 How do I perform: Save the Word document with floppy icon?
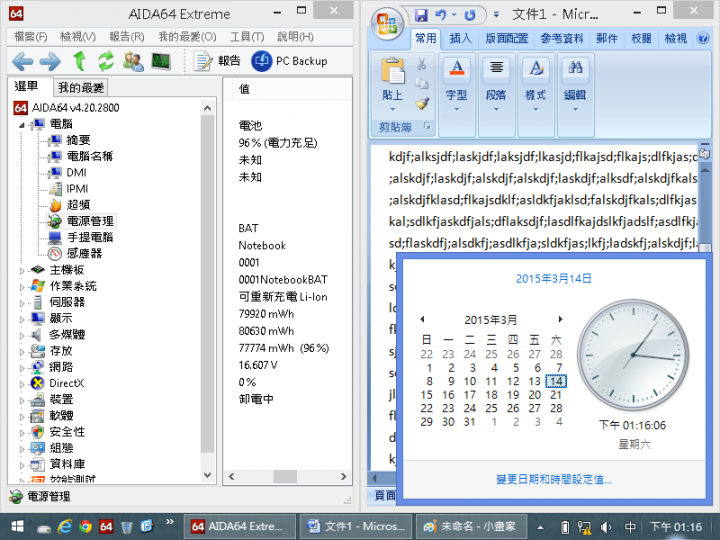pos(421,15)
